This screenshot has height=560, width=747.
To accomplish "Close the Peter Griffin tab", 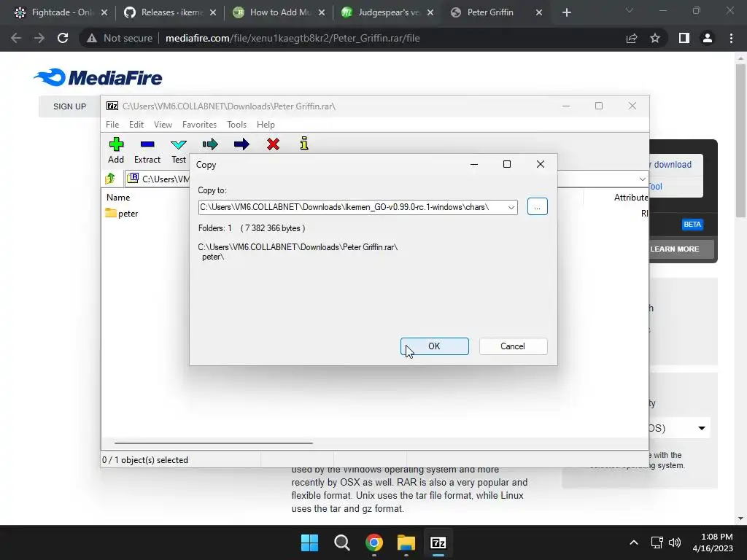I will pyautogui.click(x=539, y=12).
